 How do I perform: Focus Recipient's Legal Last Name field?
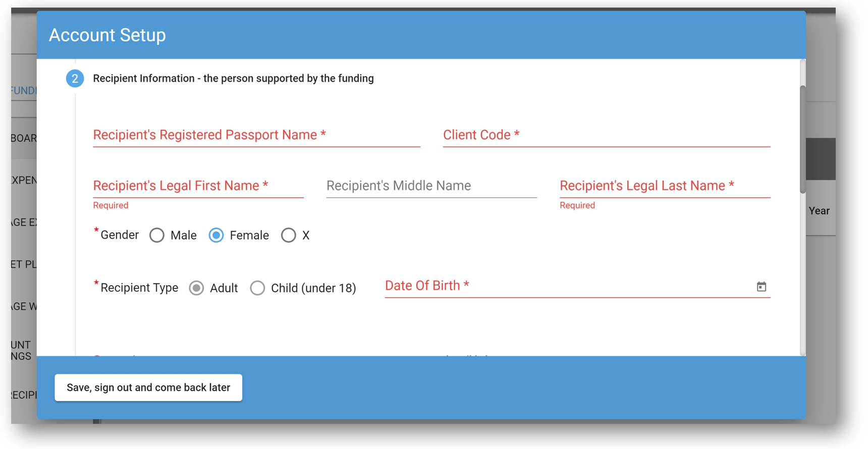665,186
